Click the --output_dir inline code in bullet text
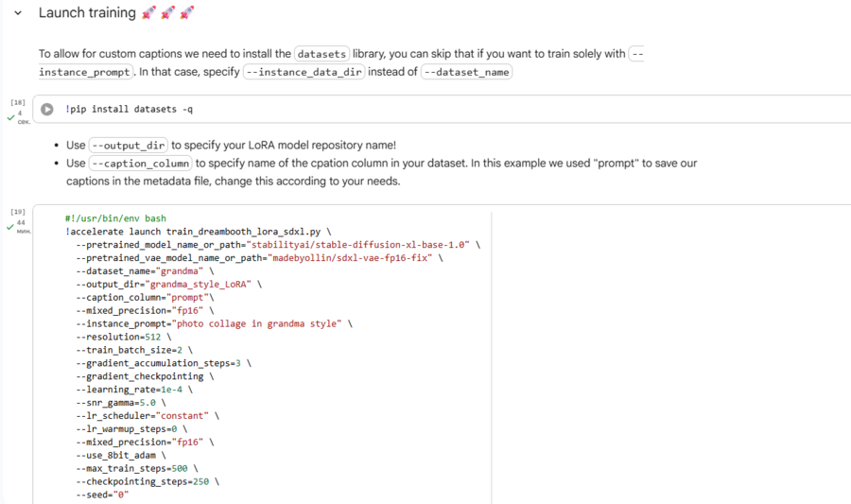Image resolution: width=851 pixels, height=504 pixels. click(x=129, y=146)
